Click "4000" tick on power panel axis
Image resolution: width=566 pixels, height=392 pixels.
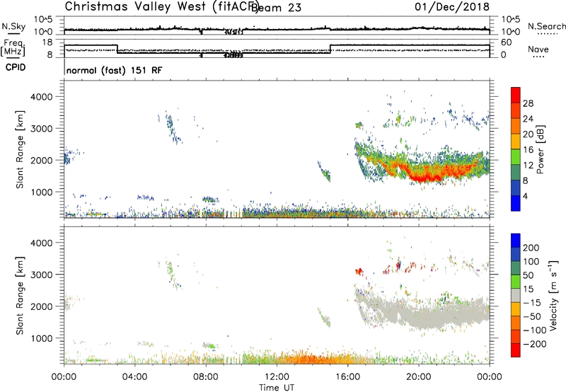click(x=42, y=97)
